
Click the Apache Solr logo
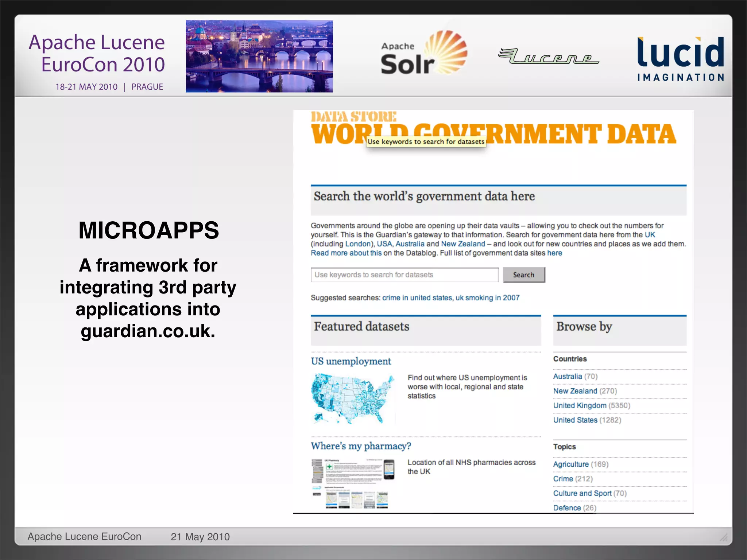(x=424, y=53)
